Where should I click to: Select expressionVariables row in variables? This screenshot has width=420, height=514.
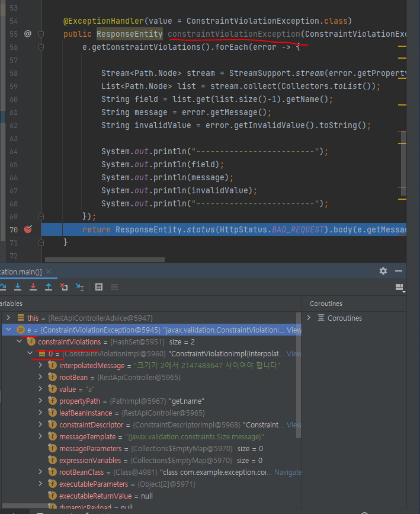click(150, 460)
